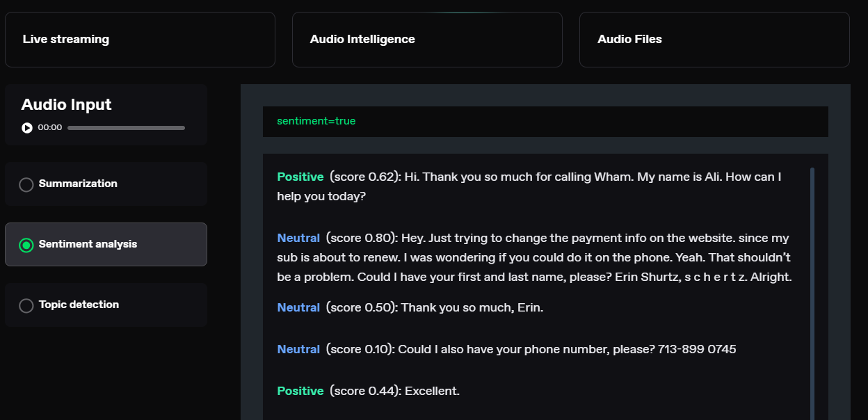The width and height of the screenshot is (868, 420).
Task: Play the audio input sample
Action: coord(27,128)
